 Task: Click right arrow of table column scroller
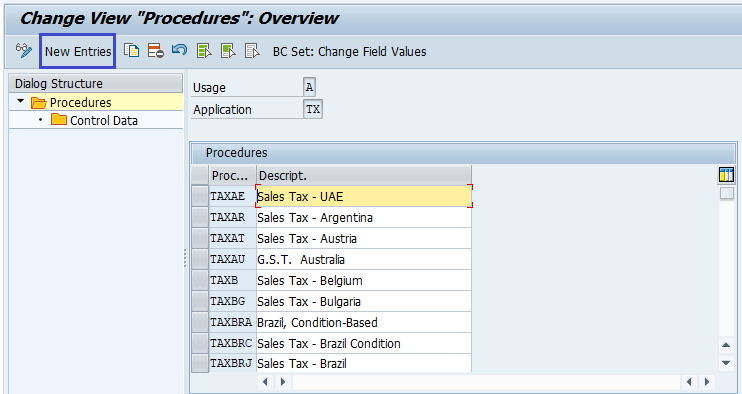tap(283, 381)
